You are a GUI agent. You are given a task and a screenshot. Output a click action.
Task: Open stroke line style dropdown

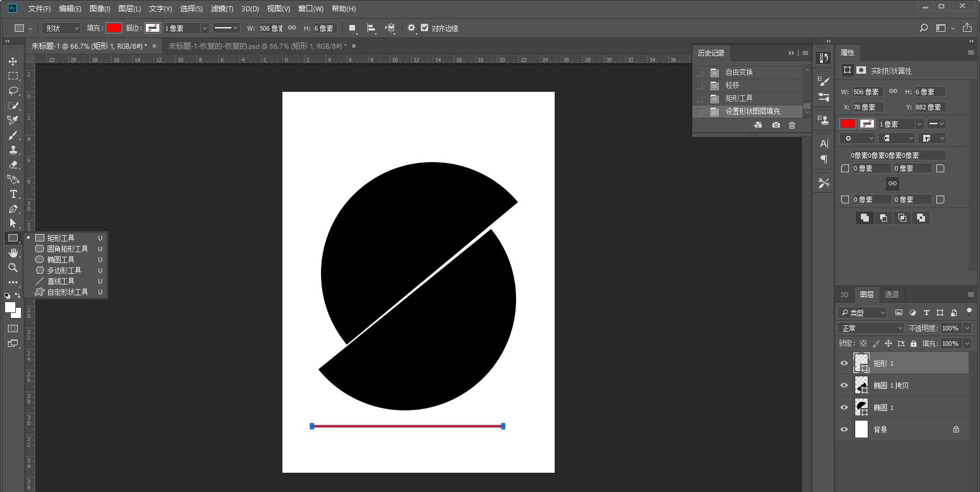[226, 28]
